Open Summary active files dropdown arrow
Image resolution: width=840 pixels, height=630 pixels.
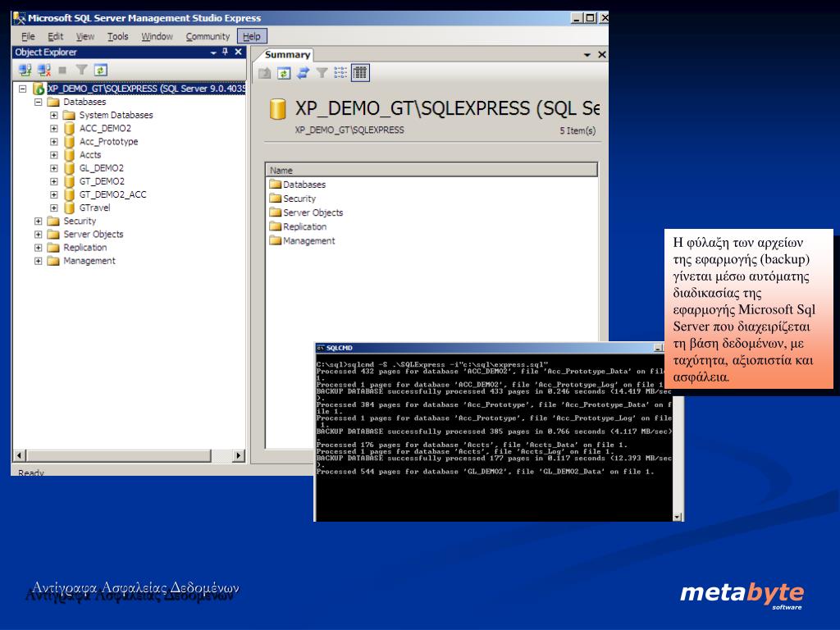click(x=587, y=55)
